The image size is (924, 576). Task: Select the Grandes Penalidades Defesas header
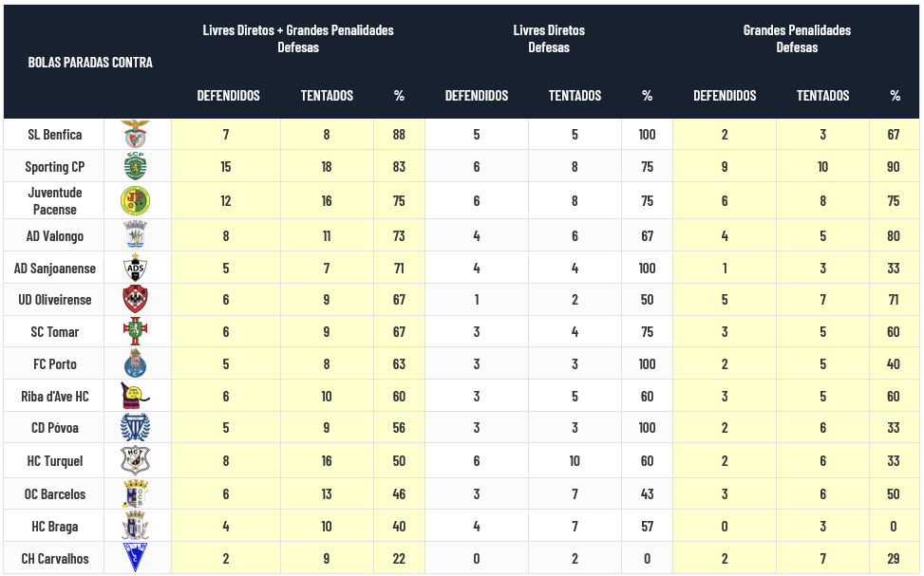point(797,39)
